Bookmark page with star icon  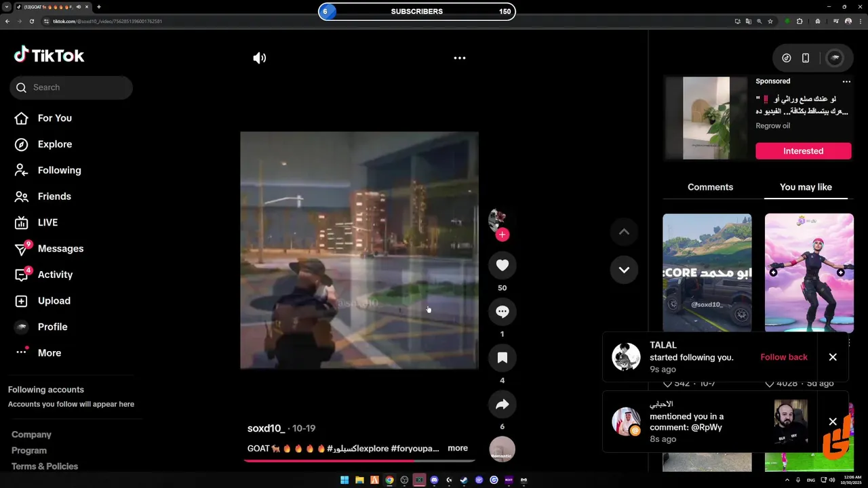(x=770, y=22)
